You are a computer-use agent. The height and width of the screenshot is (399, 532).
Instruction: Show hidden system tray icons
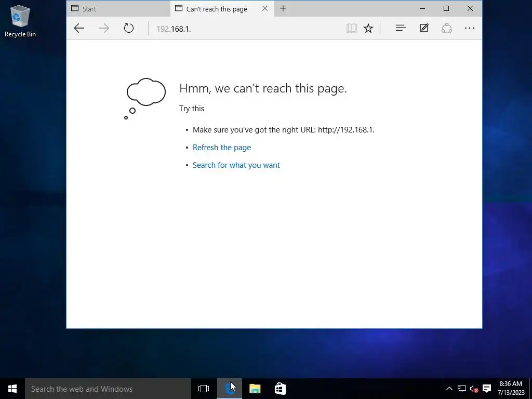pyautogui.click(x=449, y=389)
